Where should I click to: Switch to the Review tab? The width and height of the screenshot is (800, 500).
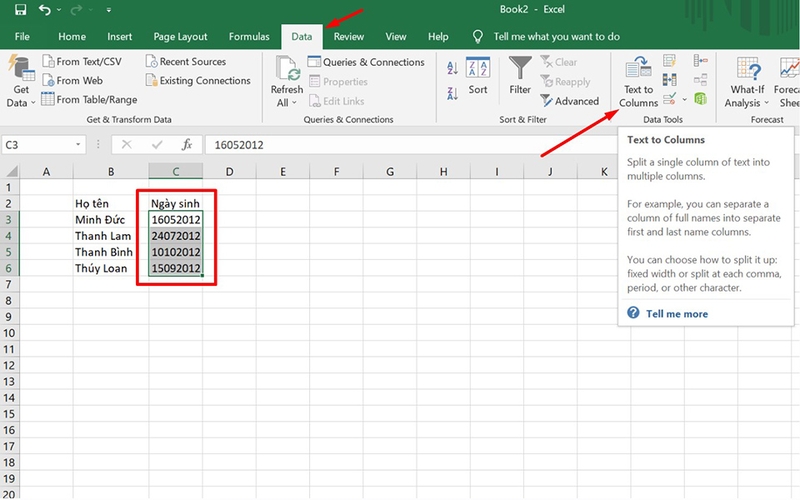(349, 37)
